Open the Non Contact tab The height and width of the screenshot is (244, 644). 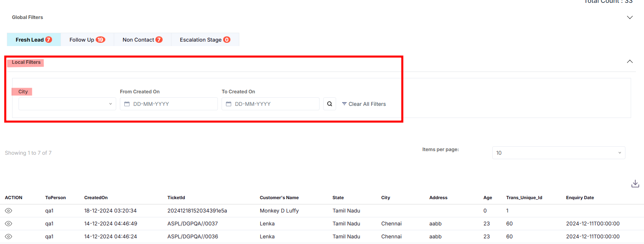(142, 40)
